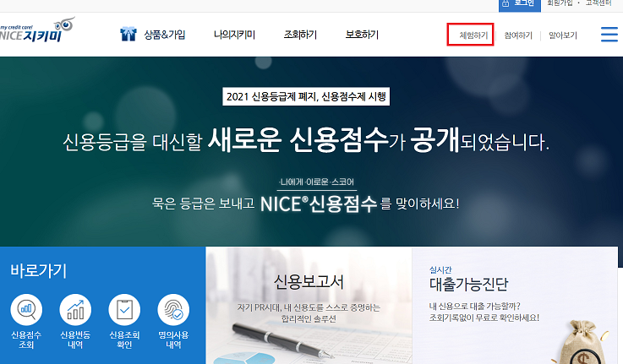Open the 보호하기 menu
The width and height of the screenshot is (623, 364).
tap(362, 35)
